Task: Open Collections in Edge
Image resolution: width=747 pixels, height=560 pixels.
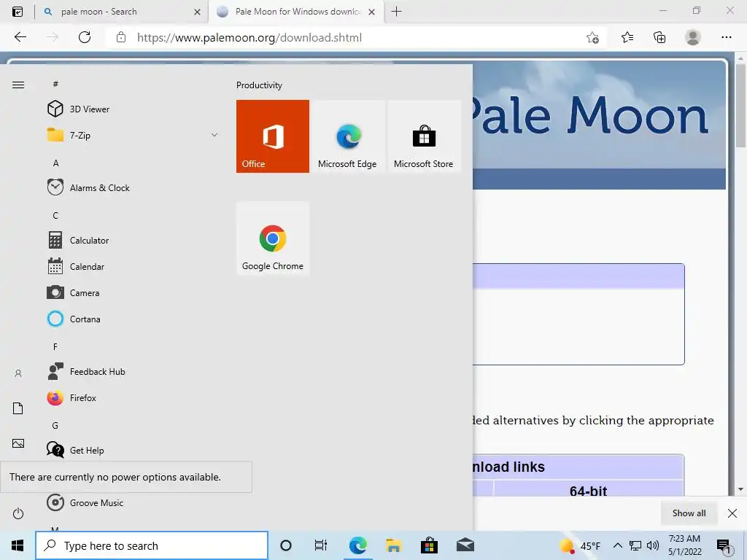Action: pos(659,37)
